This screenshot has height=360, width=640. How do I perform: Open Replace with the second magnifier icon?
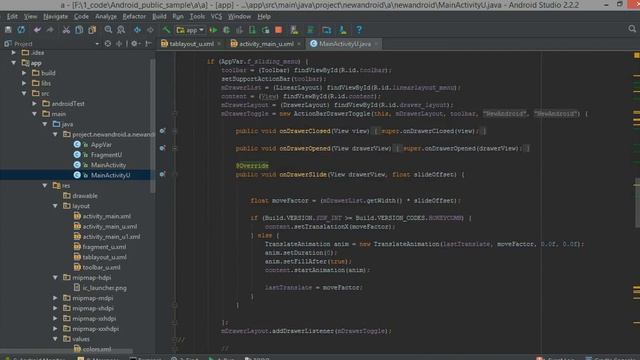click(121, 30)
